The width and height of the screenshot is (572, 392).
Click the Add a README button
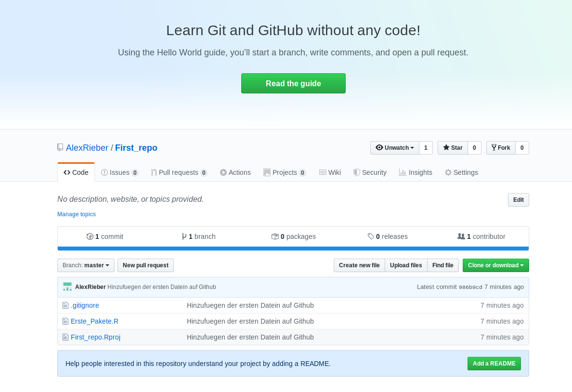pyautogui.click(x=494, y=364)
